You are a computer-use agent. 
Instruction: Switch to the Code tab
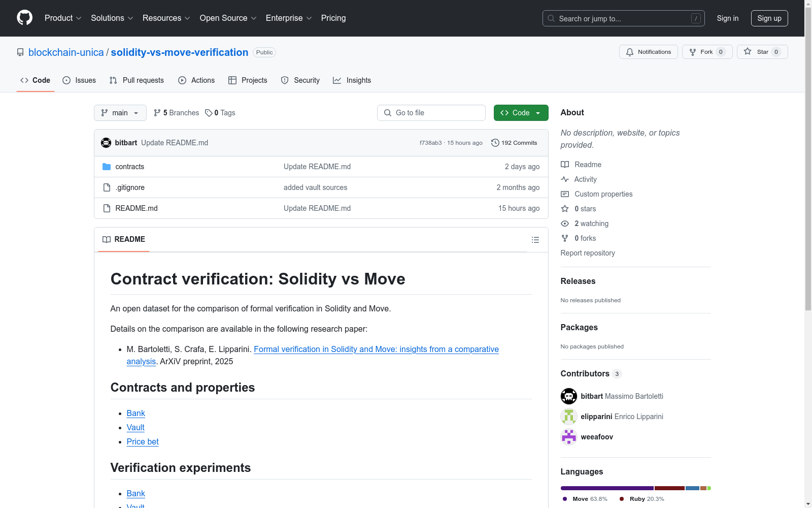tap(36, 80)
